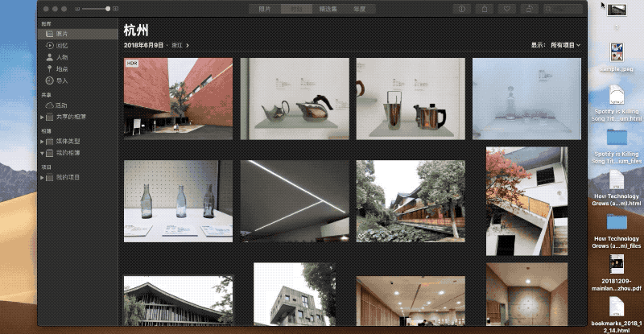Select grey concrete cube building photo
Image resolution: width=644 pixels, height=334 pixels.
(295, 294)
